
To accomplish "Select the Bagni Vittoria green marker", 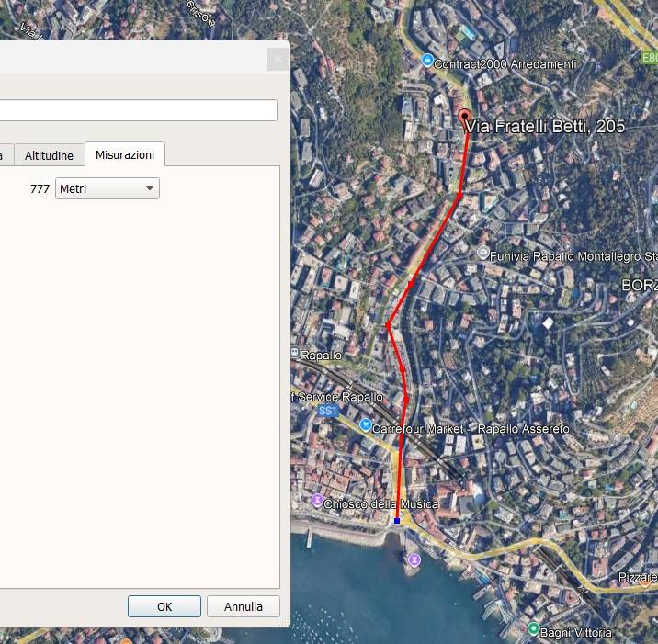I will [533, 628].
